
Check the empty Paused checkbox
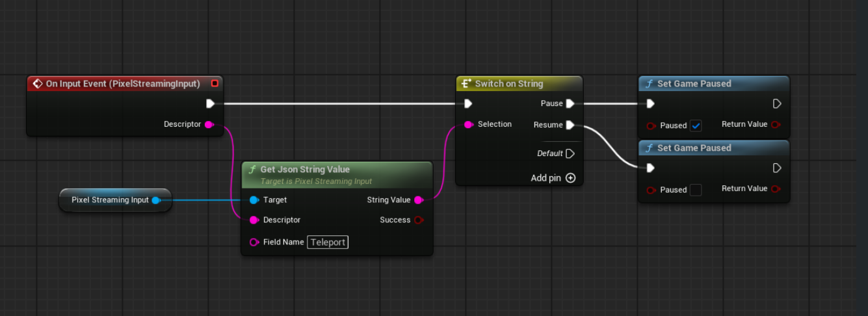click(696, 190)
